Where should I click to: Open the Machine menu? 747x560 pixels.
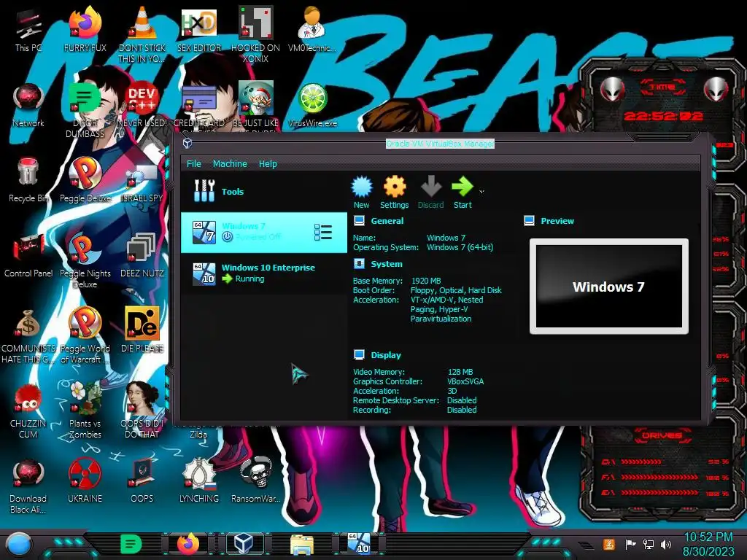[x=230, y=164]
